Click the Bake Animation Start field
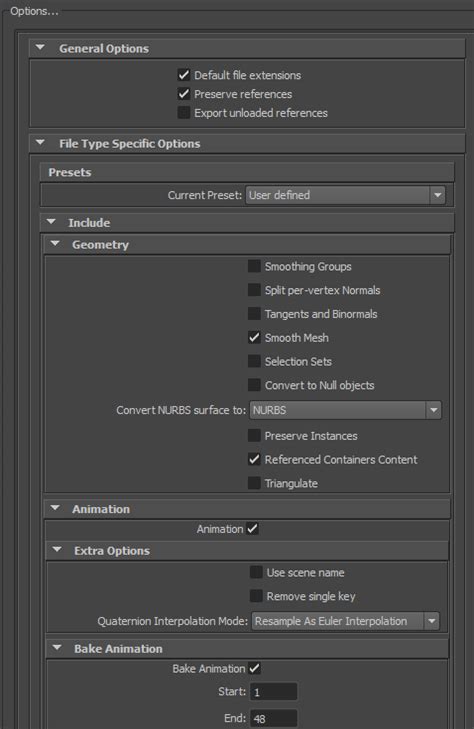The image size is (474, 729). click(274, 692)
